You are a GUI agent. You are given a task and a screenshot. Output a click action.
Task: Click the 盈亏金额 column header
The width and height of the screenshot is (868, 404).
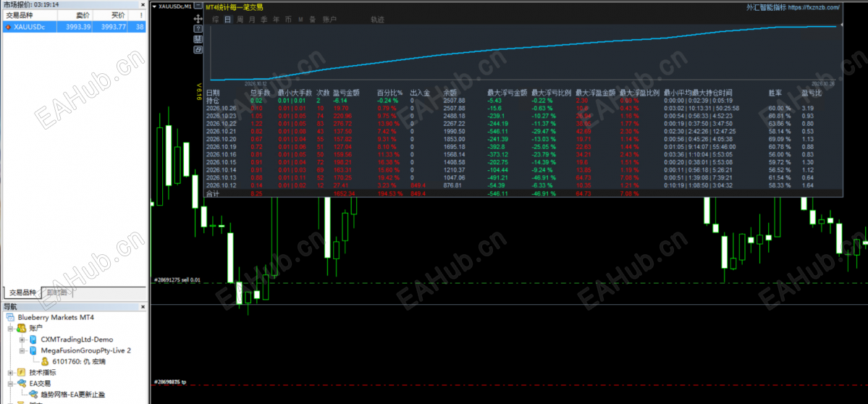click(346, 93)
